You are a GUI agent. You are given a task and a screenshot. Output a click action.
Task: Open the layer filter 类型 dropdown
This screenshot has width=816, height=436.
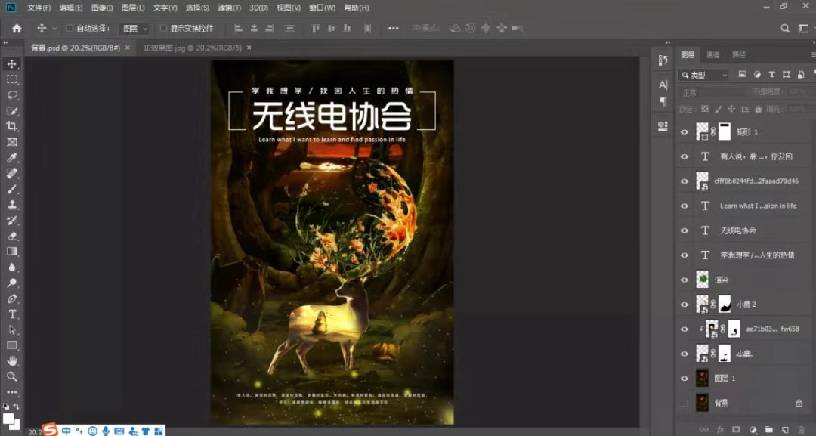tap(705, 75)
